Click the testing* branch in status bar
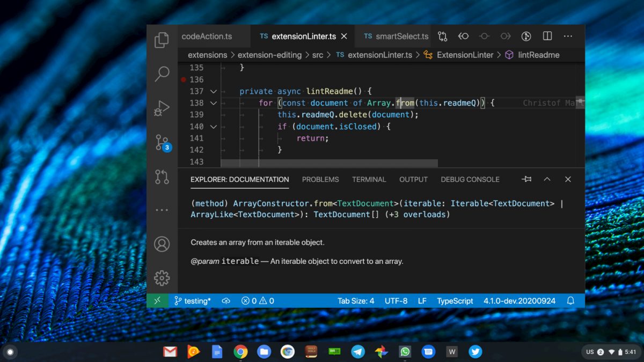This screenshot has width=644, height=362. pos(192,301)
